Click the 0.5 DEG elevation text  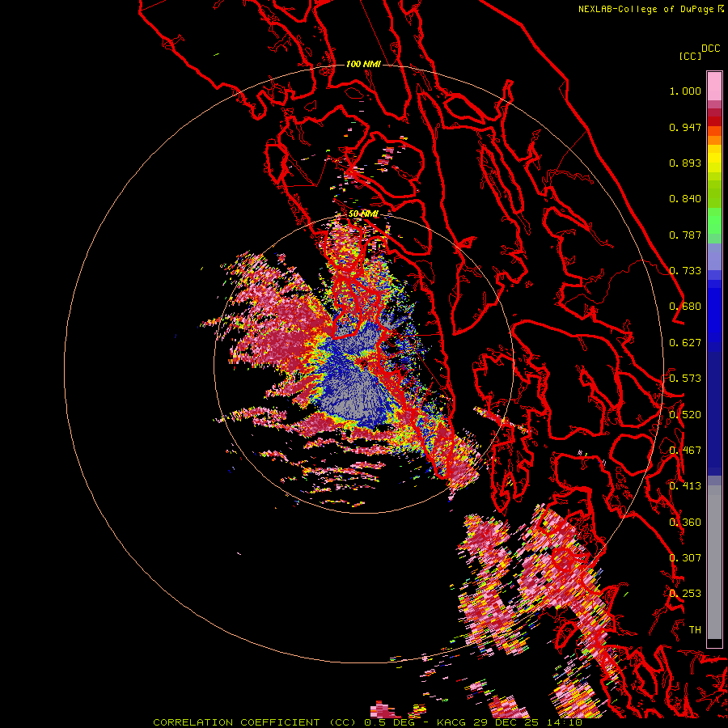click(x=389, y=722)
